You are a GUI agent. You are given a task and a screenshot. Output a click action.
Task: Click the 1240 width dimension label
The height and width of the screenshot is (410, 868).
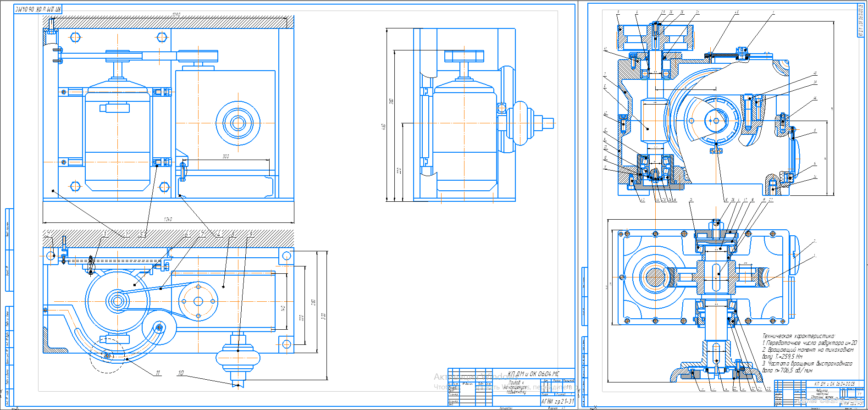[x=168, y=219]
